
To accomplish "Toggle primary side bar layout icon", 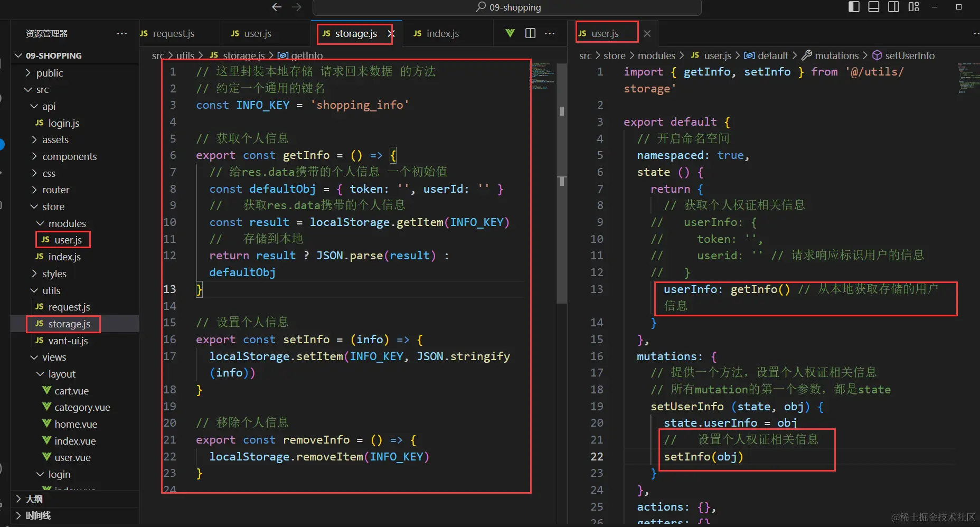I will point(854,7).
